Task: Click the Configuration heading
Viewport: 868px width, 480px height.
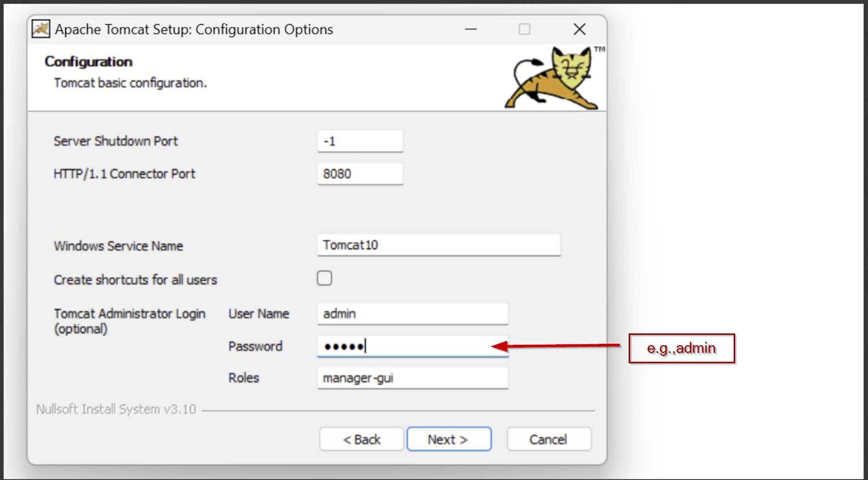Action: click(x=88, y=61)
